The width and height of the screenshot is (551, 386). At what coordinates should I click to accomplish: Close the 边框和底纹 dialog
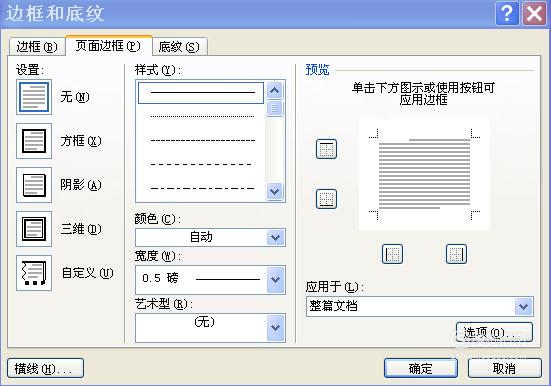pyautogui.click(x=534, y=14)
